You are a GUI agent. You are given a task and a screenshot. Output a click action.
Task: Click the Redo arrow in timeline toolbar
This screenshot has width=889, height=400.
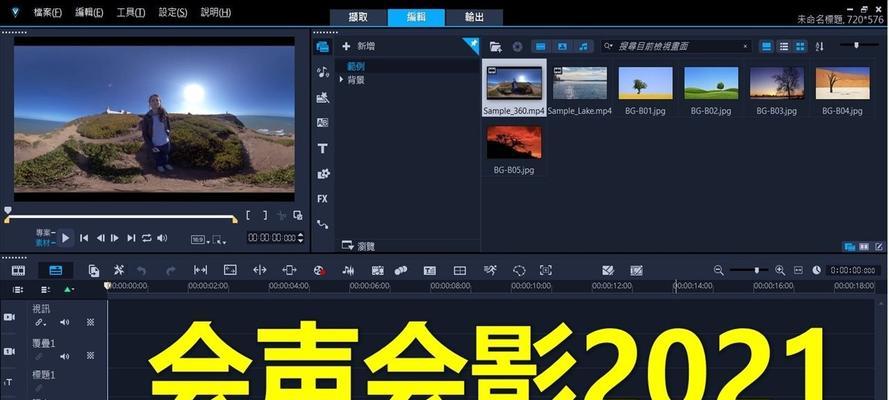pyautogui.click(x=170, y=271)
